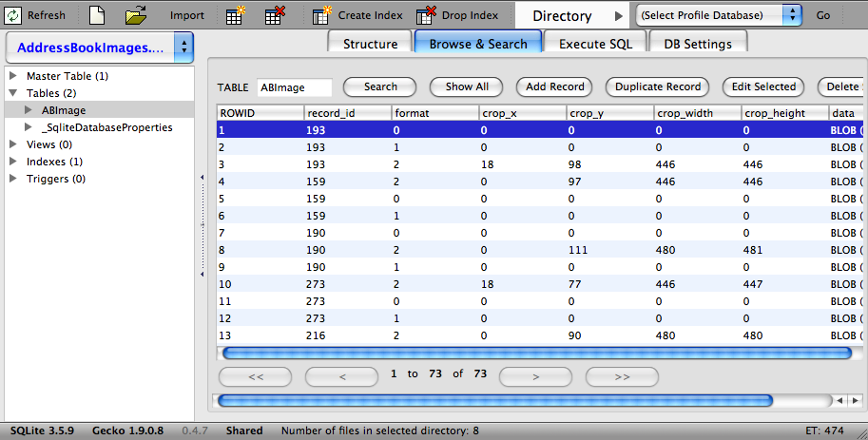
Task: Open the AddressBookImages database dropdown
Action: (x=100, y=48)
